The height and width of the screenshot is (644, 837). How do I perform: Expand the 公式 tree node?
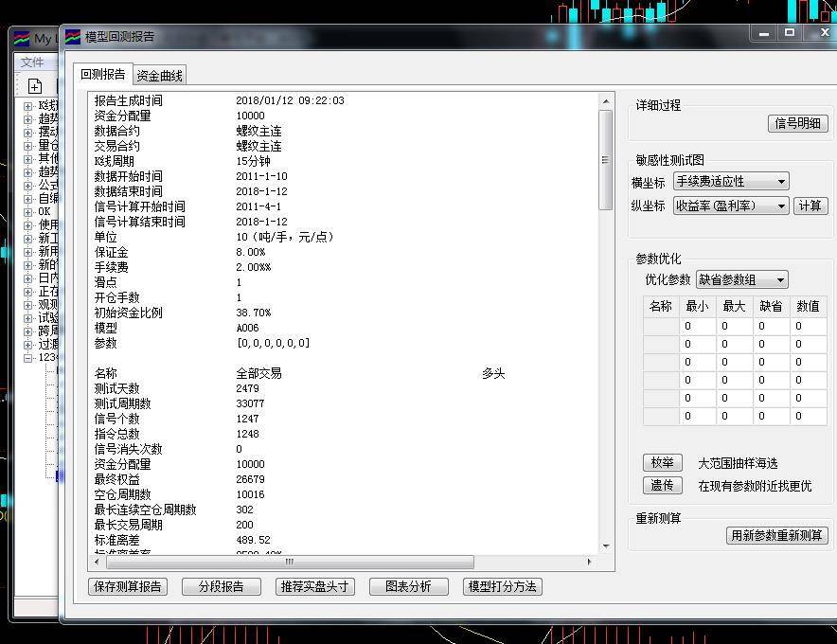coord(27,186)
